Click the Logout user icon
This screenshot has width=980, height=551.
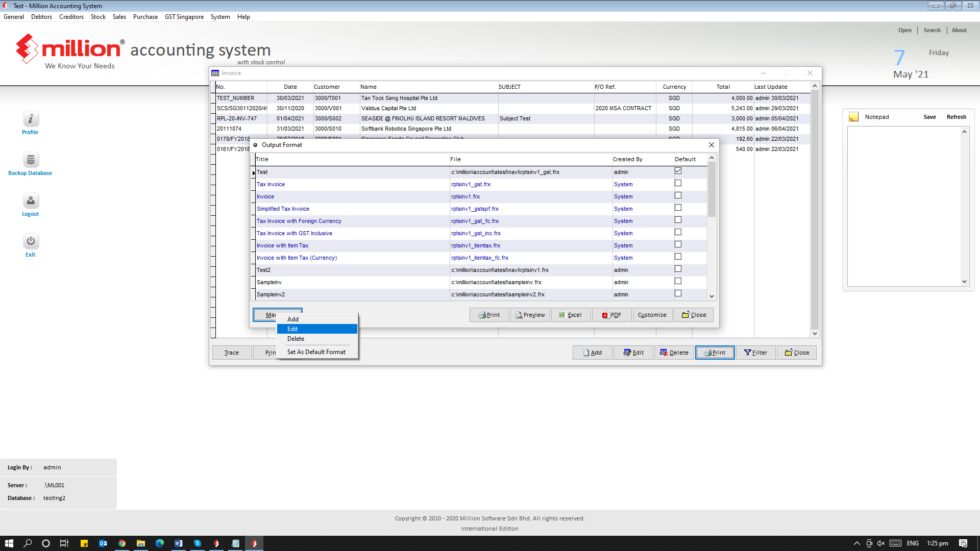pos(31,201)
